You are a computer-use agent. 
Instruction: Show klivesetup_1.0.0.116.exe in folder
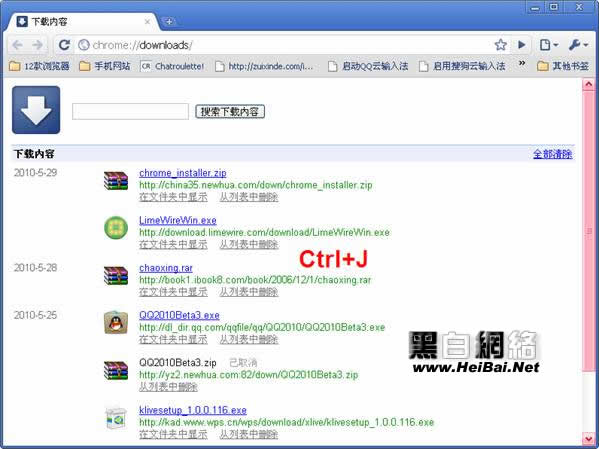[173, 434]
